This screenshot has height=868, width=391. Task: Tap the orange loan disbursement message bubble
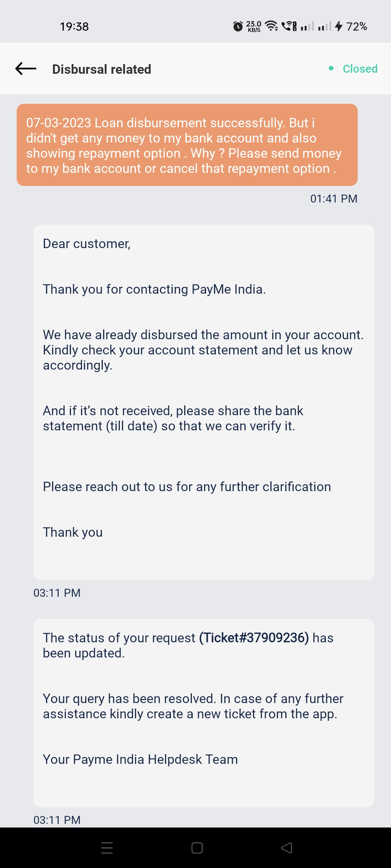click(187, 145)
